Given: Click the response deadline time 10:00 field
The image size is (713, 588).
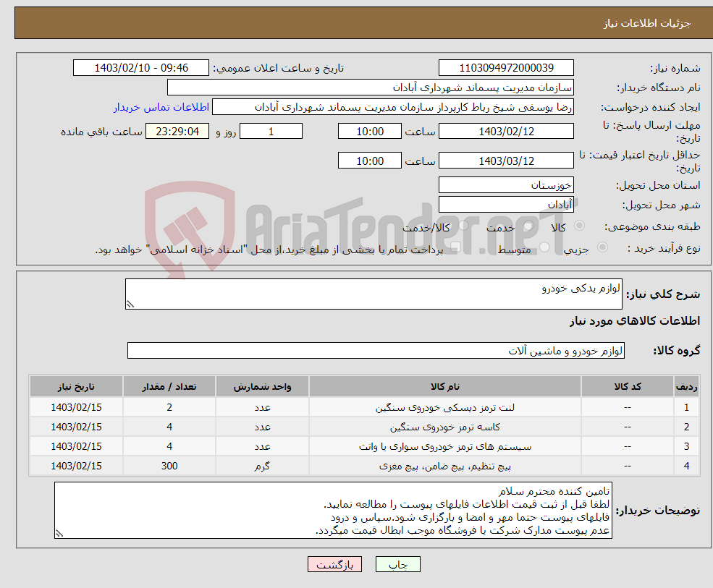Looking at the screenshot, I should click(370, 132).
